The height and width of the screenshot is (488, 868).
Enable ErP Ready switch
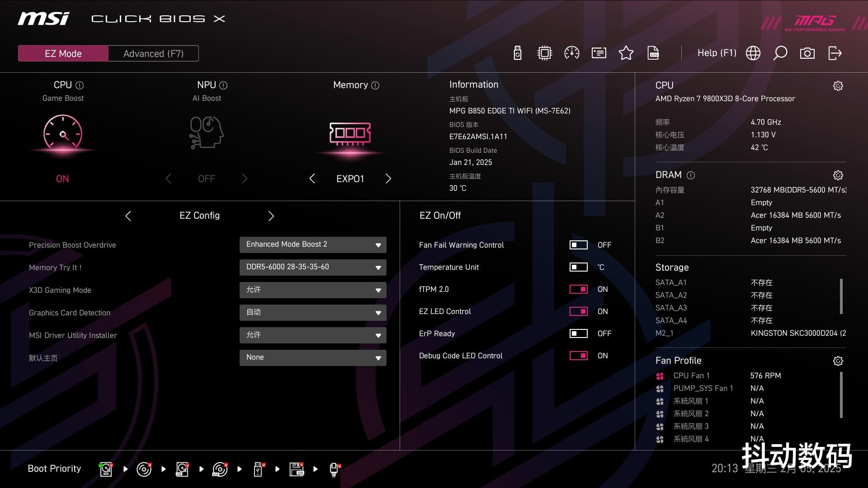[578, 333]
